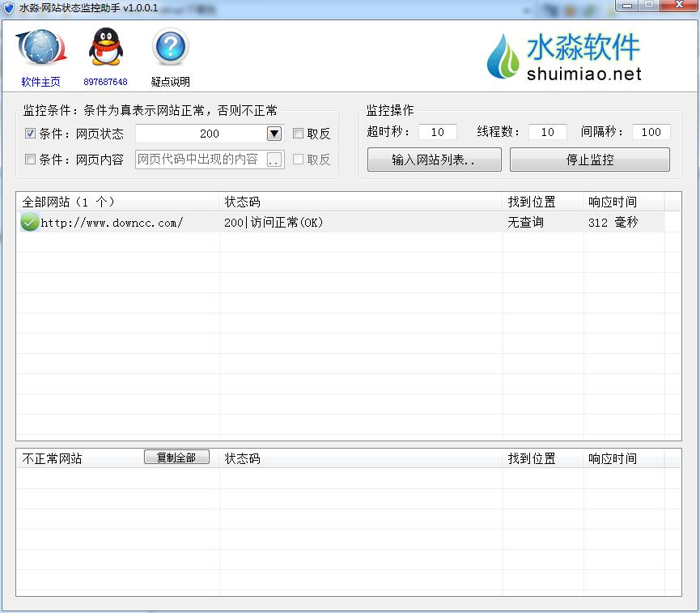Open the status code 200 dropdown

coord(274,134)
